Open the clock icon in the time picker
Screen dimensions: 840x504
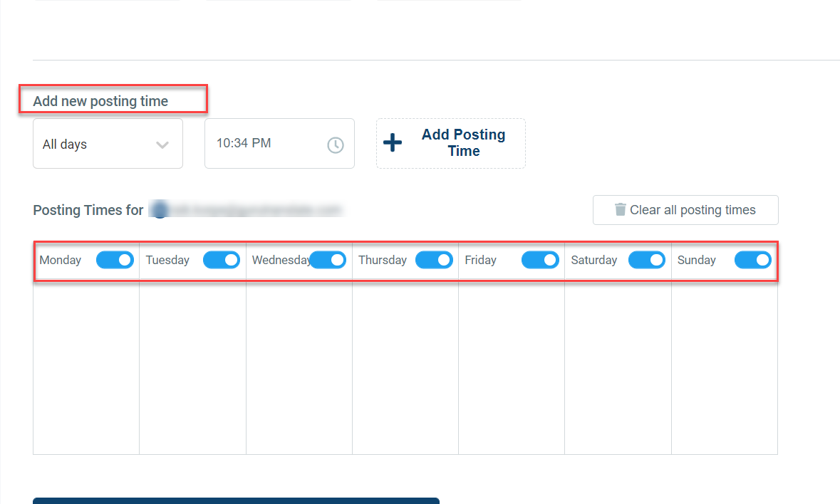click(x=335, y=143)
